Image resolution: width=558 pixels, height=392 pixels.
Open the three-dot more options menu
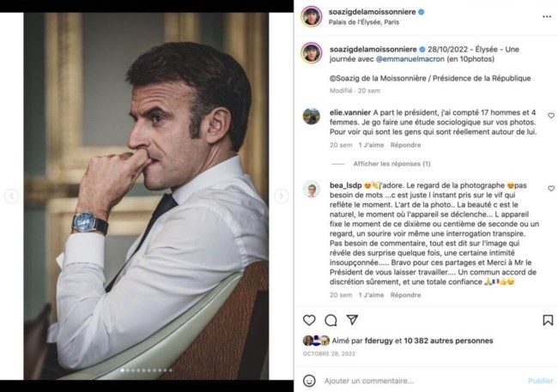pos(548,17)
